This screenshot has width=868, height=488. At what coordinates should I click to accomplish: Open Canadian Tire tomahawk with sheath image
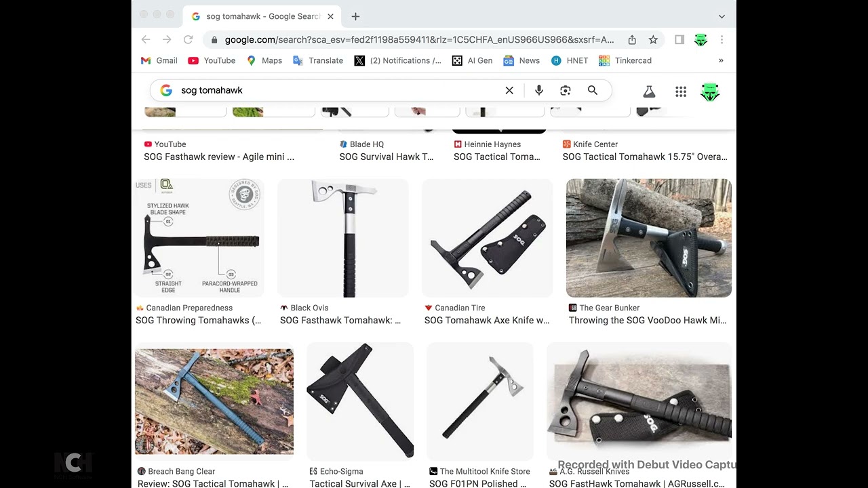(488, 238)
